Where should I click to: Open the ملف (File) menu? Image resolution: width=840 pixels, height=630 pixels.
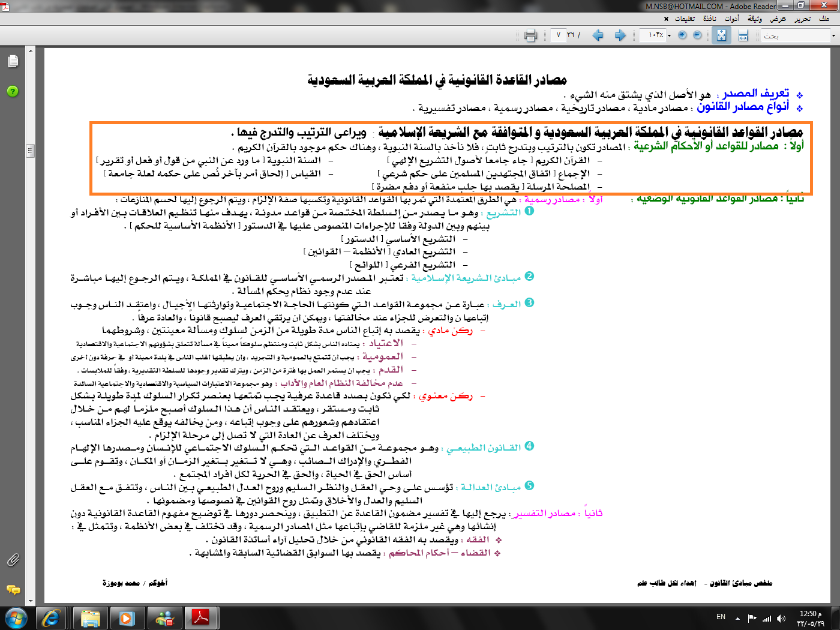pyautogui.click(x=824, y=19)
